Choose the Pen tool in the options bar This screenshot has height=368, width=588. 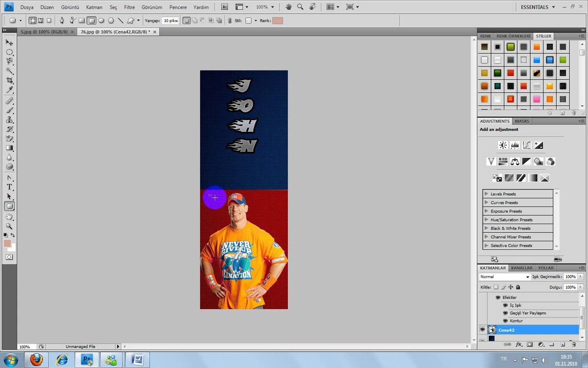click(62, 21)
